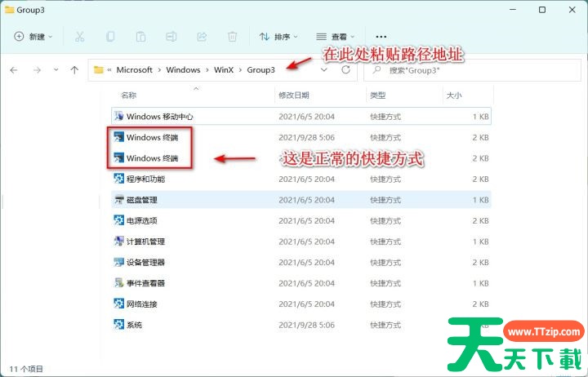This screenshot has height=377, width=588.
Task: Go back with the left arrow
Action: coord(14,70)
